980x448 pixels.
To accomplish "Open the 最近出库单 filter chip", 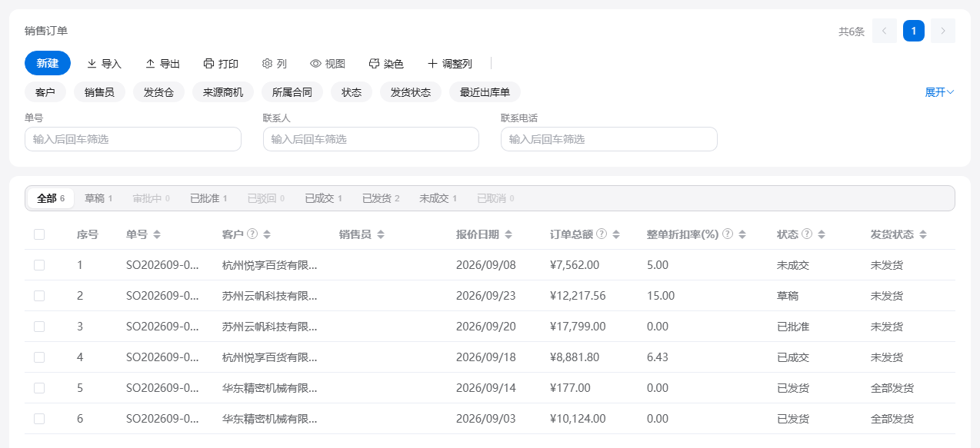I will 485,92.
